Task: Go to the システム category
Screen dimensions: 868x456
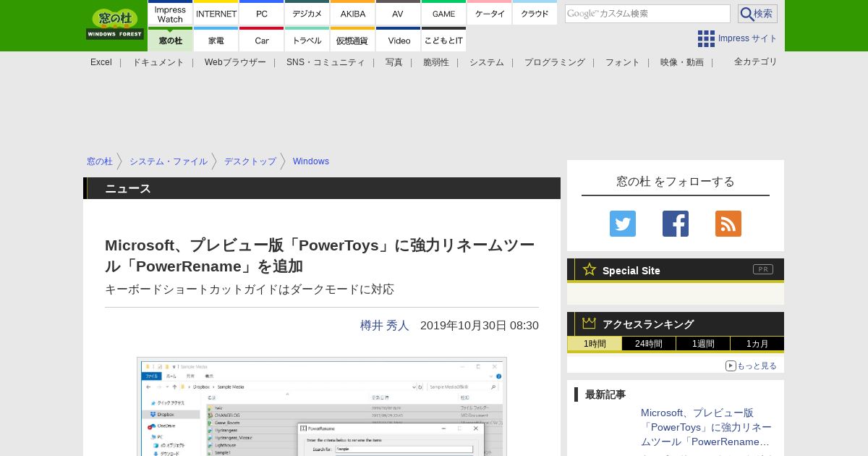Action: pyautogui.click(x=487, y=62)
